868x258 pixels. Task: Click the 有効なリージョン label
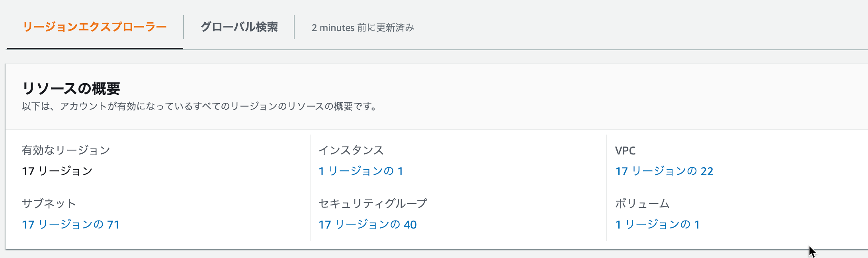point(66,150)
